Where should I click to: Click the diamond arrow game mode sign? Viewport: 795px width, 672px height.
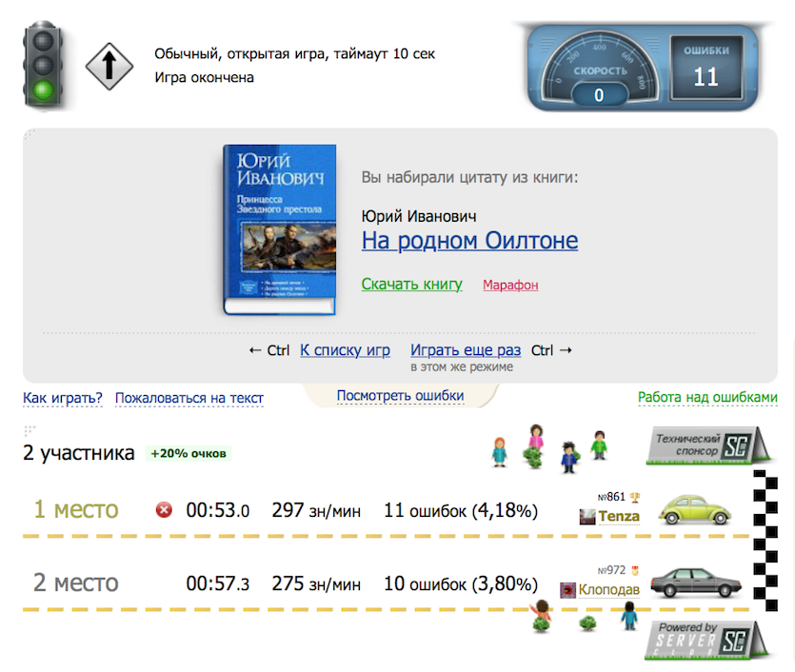point(108,66)
